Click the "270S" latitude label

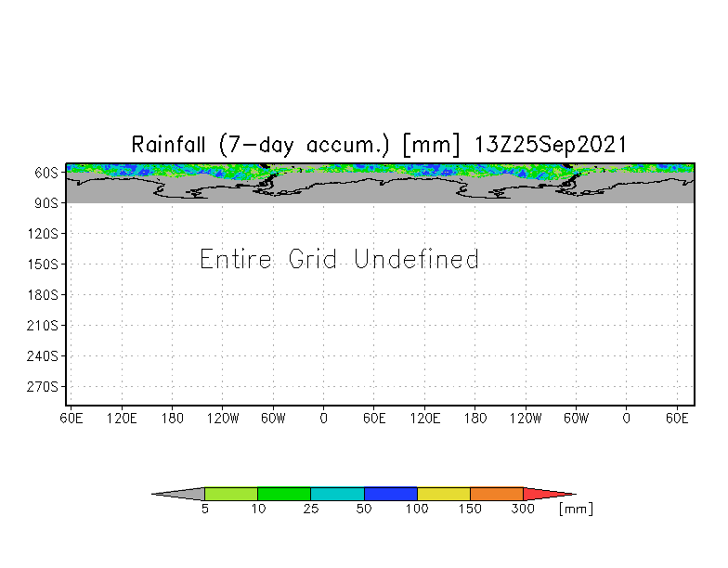click(43, 386)
